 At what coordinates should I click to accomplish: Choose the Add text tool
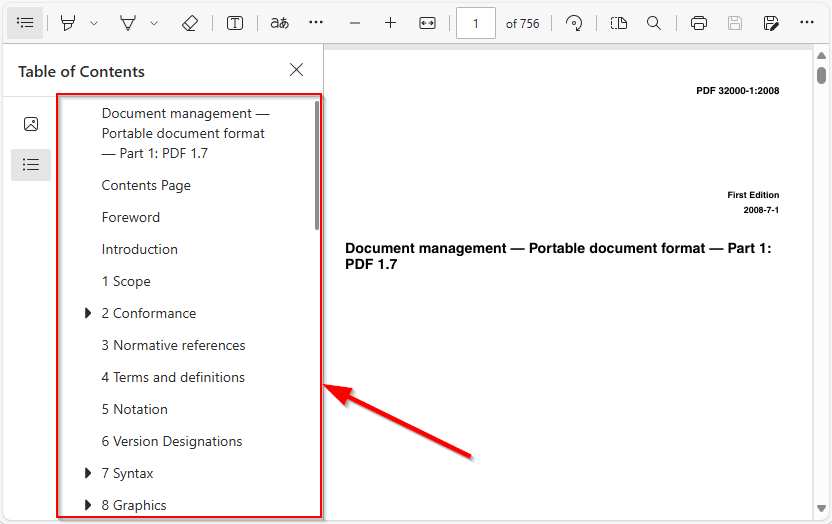coord(235,23)
